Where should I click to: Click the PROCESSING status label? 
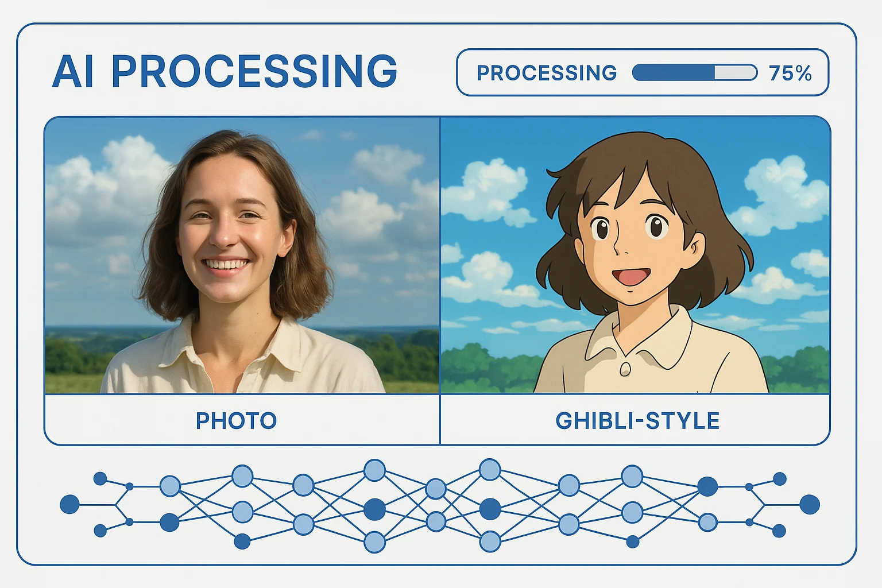[x=547, y=73]
